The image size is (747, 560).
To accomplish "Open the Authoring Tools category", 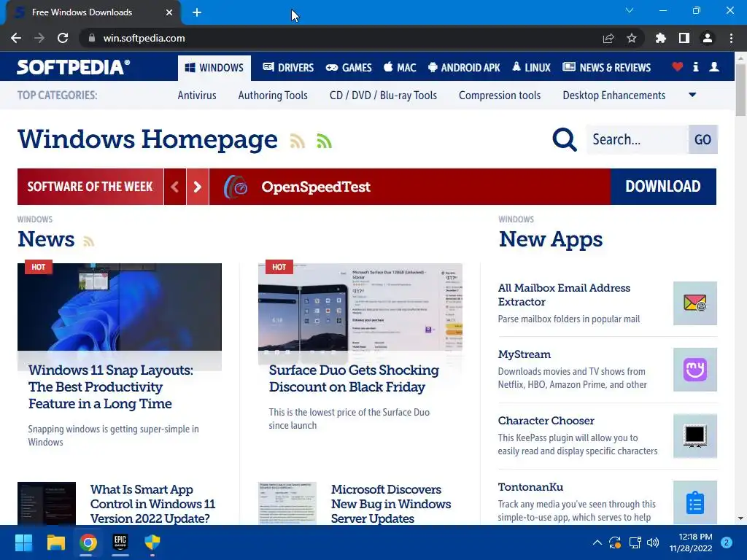I will click(273, 96).
